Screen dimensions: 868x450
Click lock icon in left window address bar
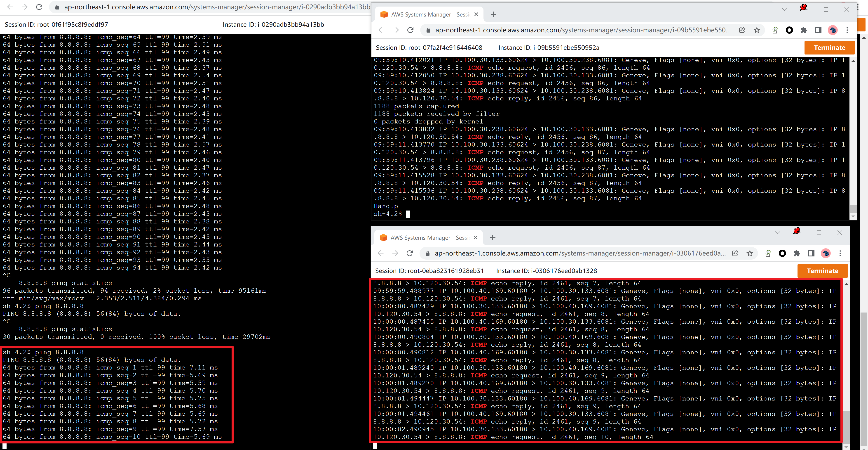tap(57, 7)
